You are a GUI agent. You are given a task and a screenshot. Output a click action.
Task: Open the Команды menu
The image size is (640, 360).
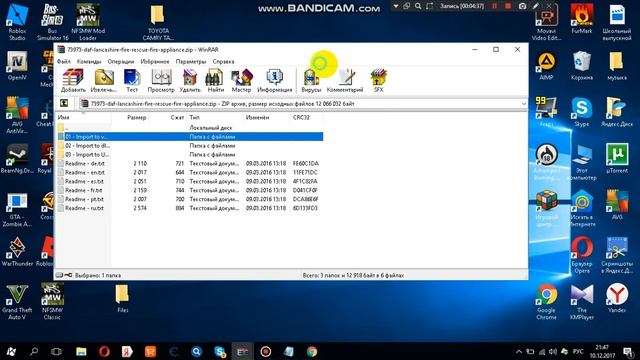click(x=89, y=61)
